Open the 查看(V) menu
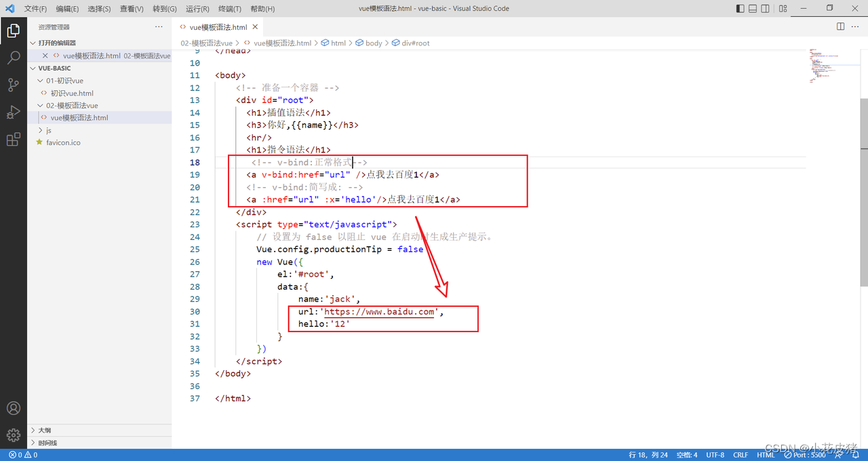The width and height of the screenshot is (868, 461). (132, 9)
